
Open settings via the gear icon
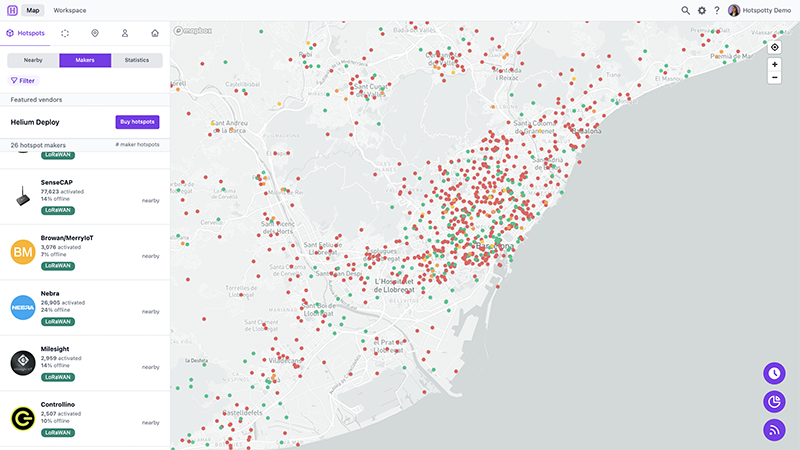[x=701, y=10]
